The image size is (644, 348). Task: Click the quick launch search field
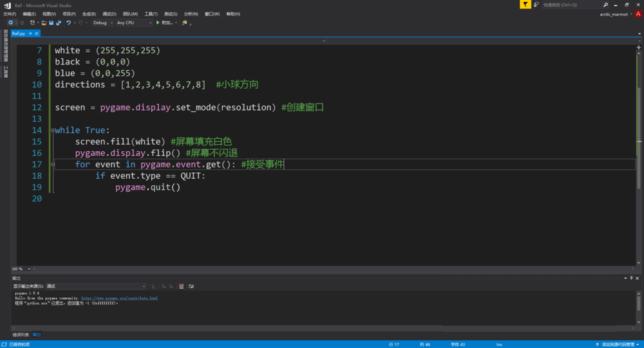coord(571,5)
